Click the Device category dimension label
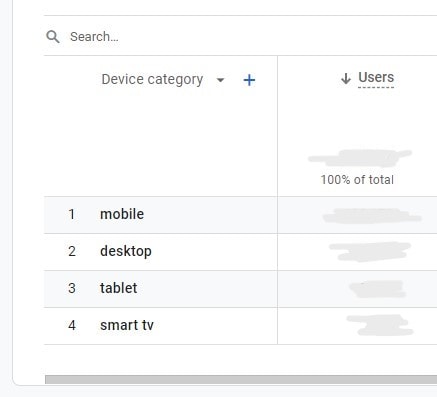The image size is (437, 397). [x=152, y=80]
